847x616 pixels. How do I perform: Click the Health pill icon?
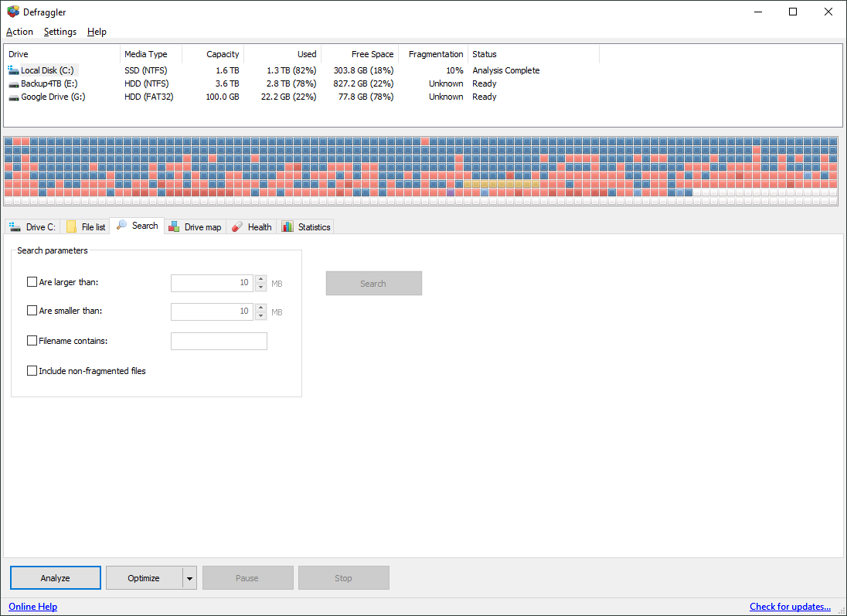[x=237, y=227]
